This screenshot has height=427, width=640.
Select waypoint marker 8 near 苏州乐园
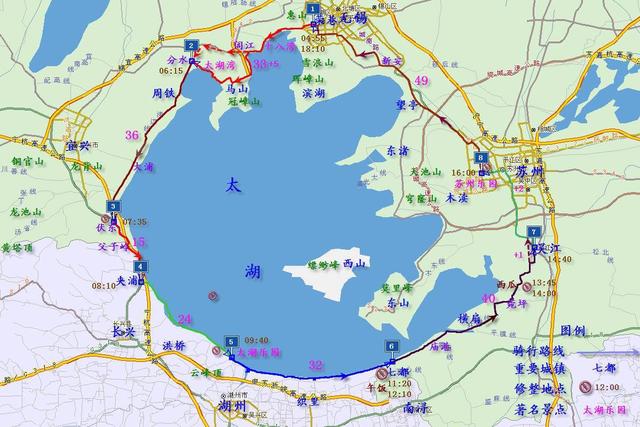(481, 158)
